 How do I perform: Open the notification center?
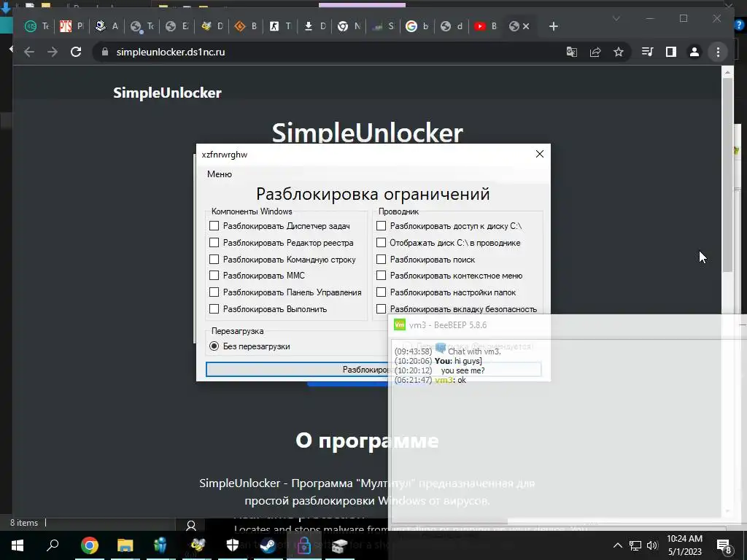724,545
